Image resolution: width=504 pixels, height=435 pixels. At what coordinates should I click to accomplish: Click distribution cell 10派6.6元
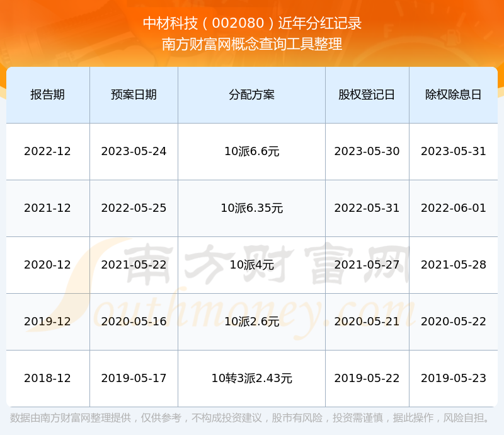click(251, 151)
